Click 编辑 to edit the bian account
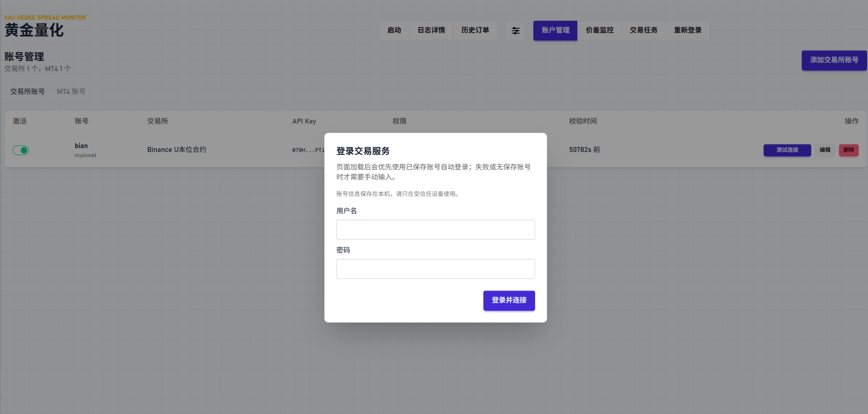 coord(825,150)
